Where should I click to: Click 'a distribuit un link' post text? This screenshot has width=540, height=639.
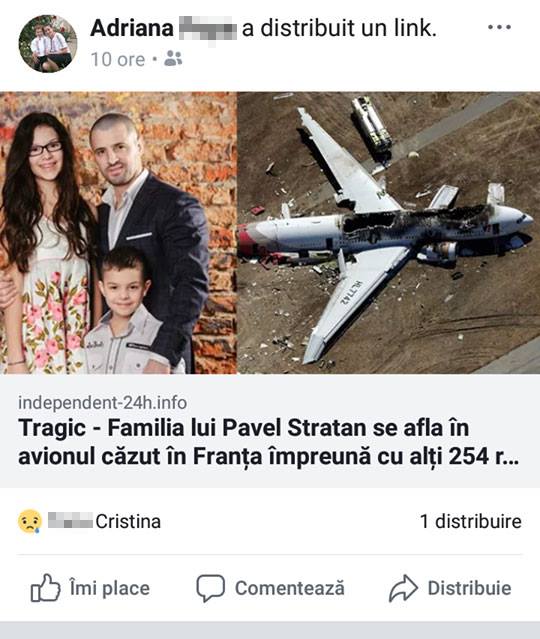coord(339,29)
